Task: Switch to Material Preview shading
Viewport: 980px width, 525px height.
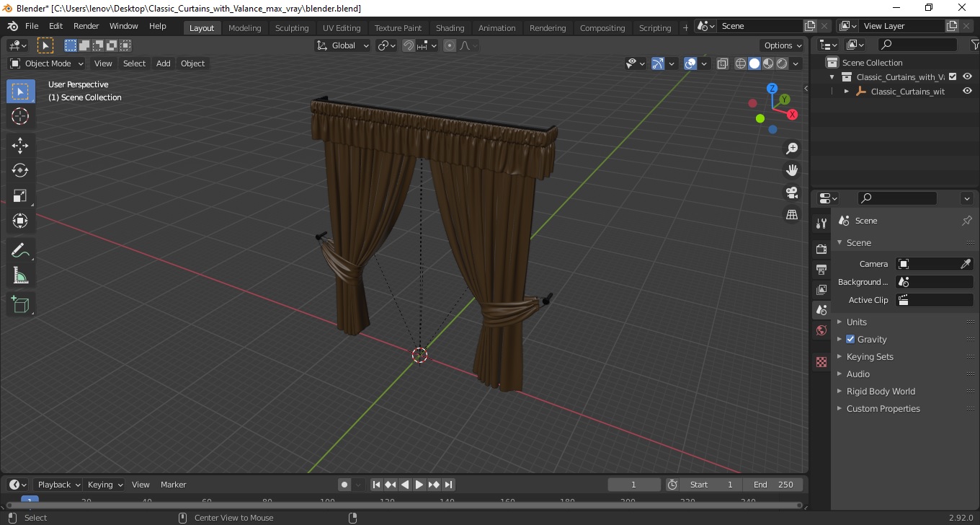Action: pyautogui.click(x=768, y=63)
